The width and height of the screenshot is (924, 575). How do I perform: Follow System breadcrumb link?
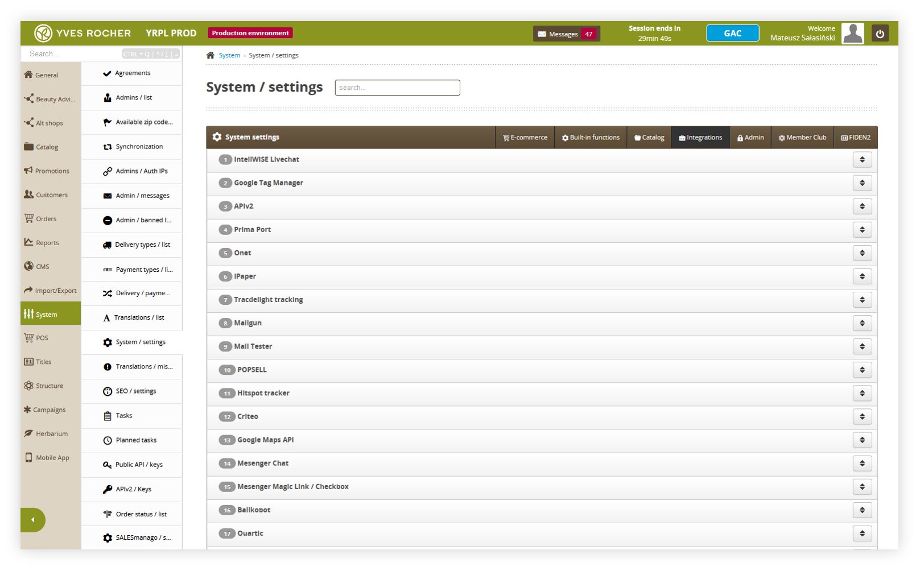pos(229,55)
